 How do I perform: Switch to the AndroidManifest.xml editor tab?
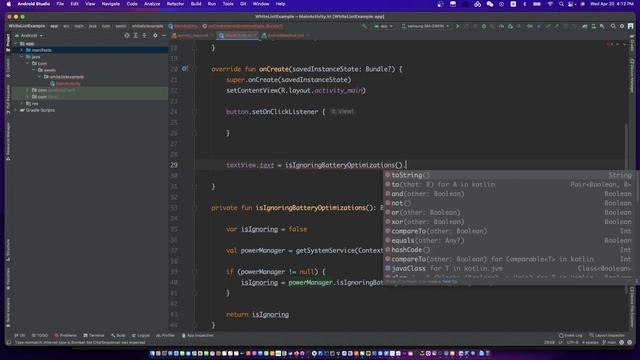click(x=286, y=36)
